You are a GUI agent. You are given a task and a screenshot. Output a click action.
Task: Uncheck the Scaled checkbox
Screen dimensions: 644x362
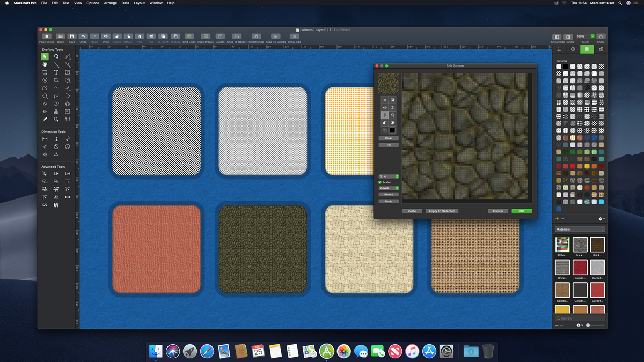[380, 182]
